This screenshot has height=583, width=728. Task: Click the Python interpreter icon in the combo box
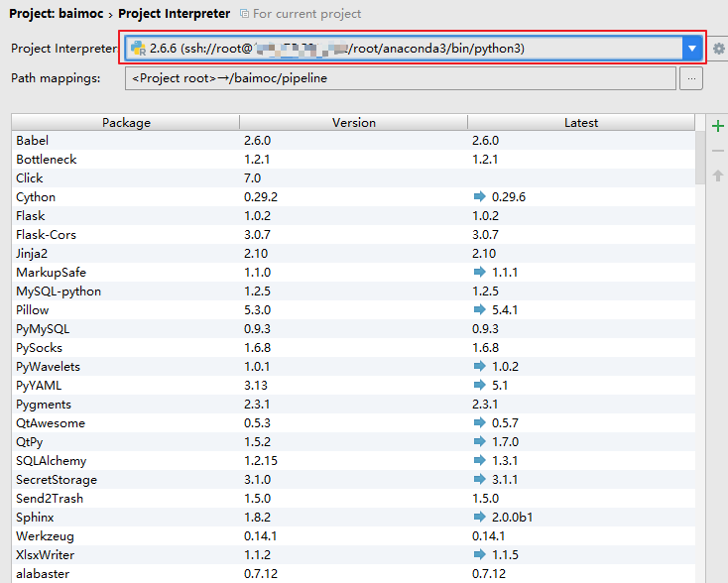(138, 49)
